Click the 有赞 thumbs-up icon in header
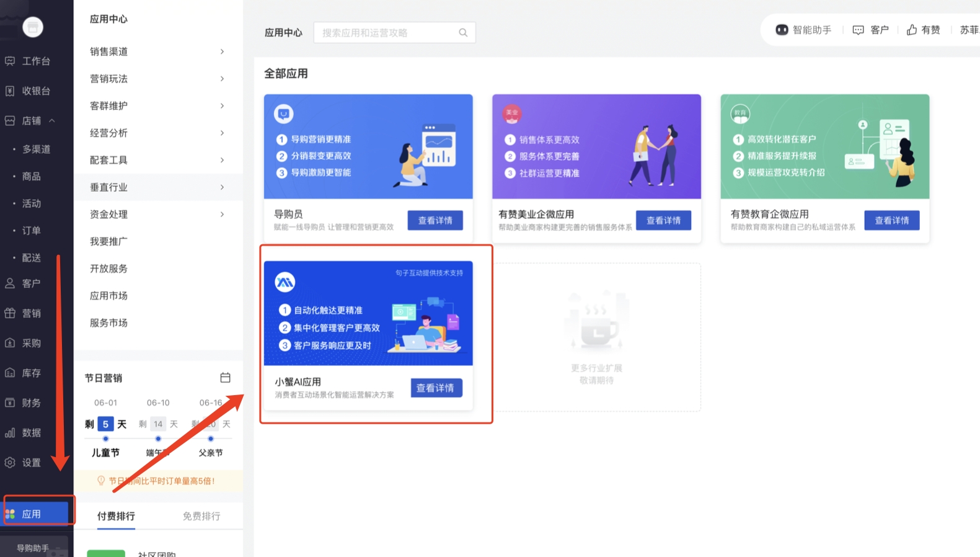This screenshot has width=980, height=557. (x=912, y=30)
